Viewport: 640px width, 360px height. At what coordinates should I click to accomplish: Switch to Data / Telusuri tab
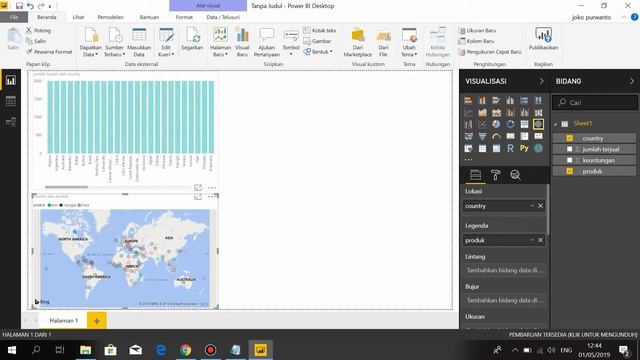[x=223, y=17]
